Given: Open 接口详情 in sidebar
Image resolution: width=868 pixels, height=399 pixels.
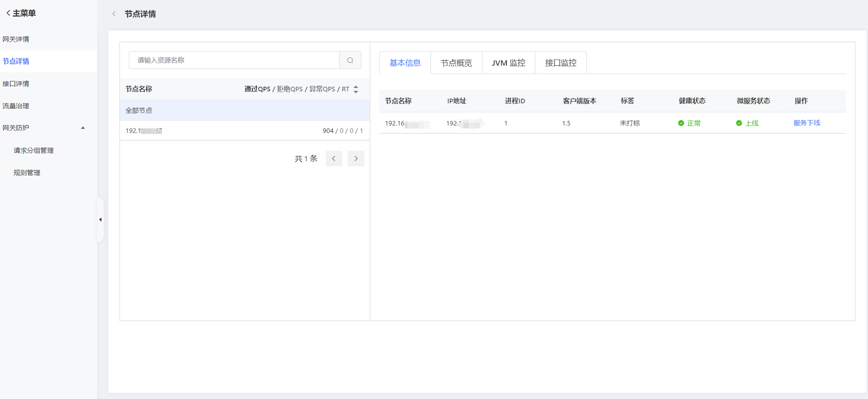Looking at the screenshot, I should (16, 84).
